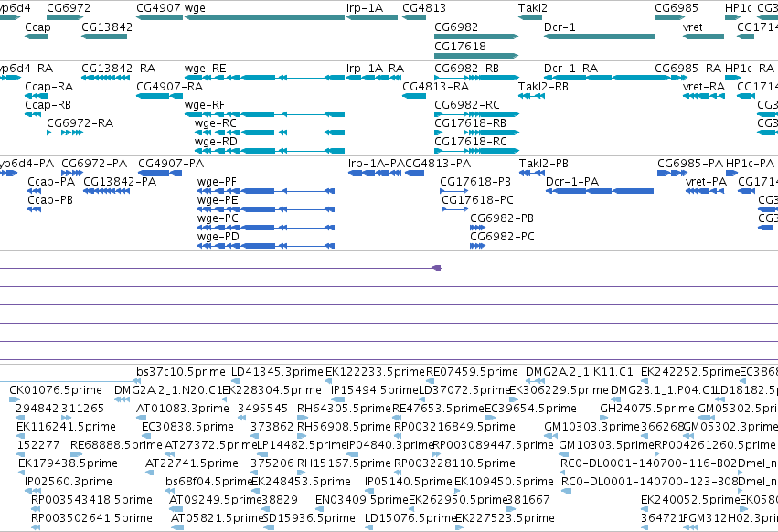The image size is (778, 532).
Task: Open the Dcr-1 gene feature
Action: [x=599, y=37]
